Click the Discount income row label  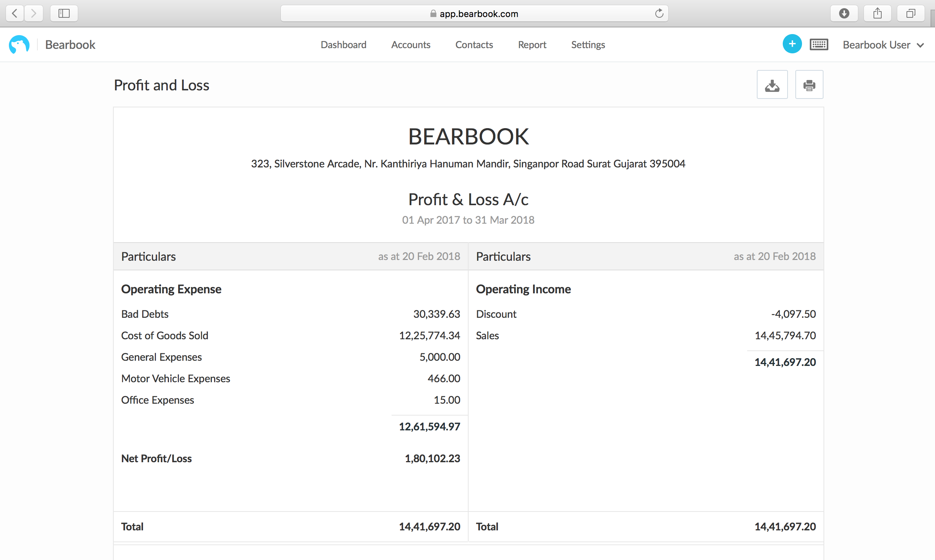(x=496, y=314)
